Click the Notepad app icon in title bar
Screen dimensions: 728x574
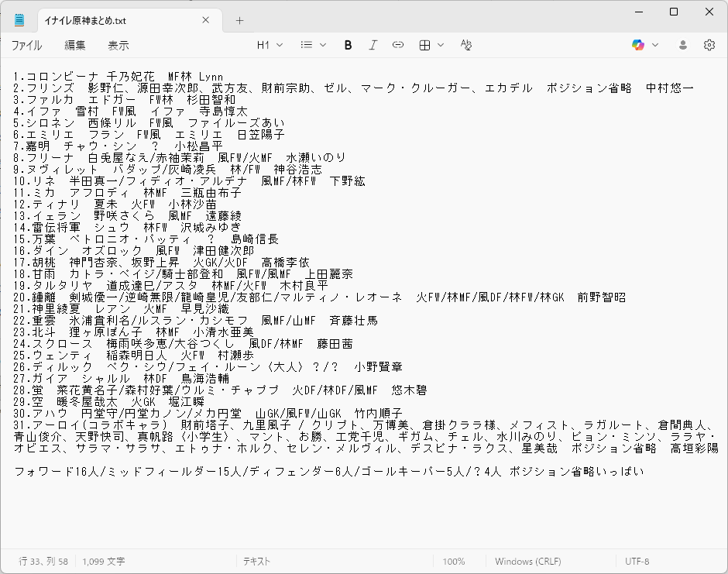click(19, 20)
